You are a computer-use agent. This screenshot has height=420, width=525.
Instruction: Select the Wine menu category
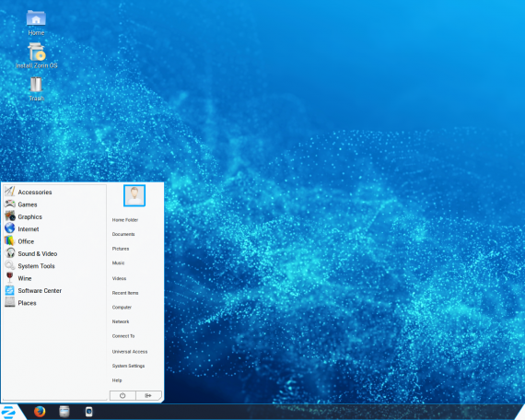18,278
